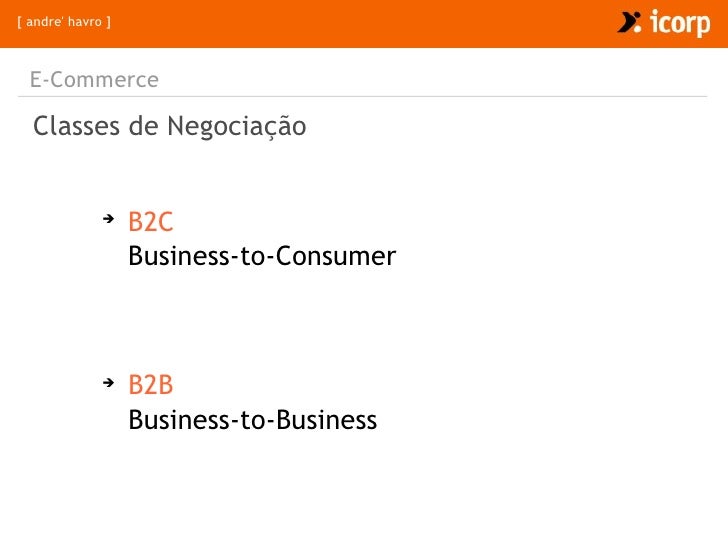
Task: Click the divider line under E-Commerce
Action: tap(363, 97)
